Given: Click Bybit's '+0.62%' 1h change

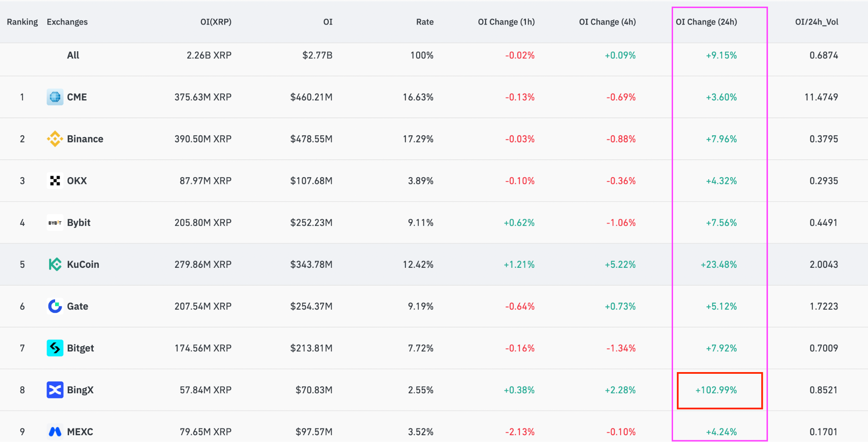Looking at the screenshot, I should click(519, 222).
